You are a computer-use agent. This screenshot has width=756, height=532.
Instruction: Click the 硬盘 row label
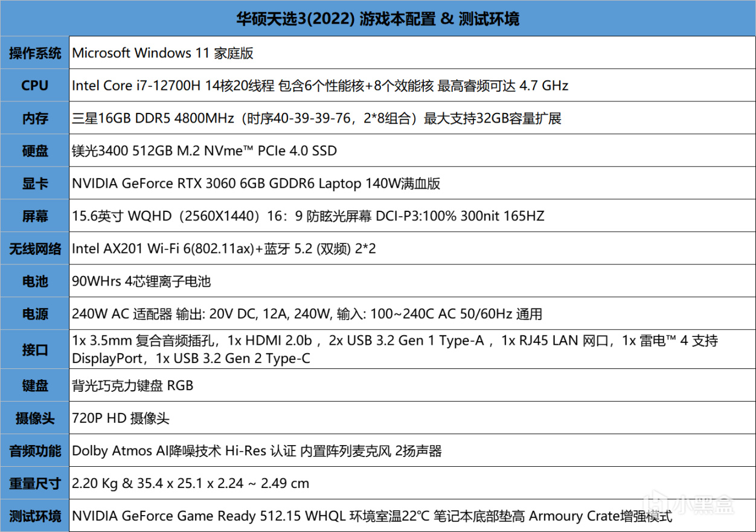pos(35,151)
